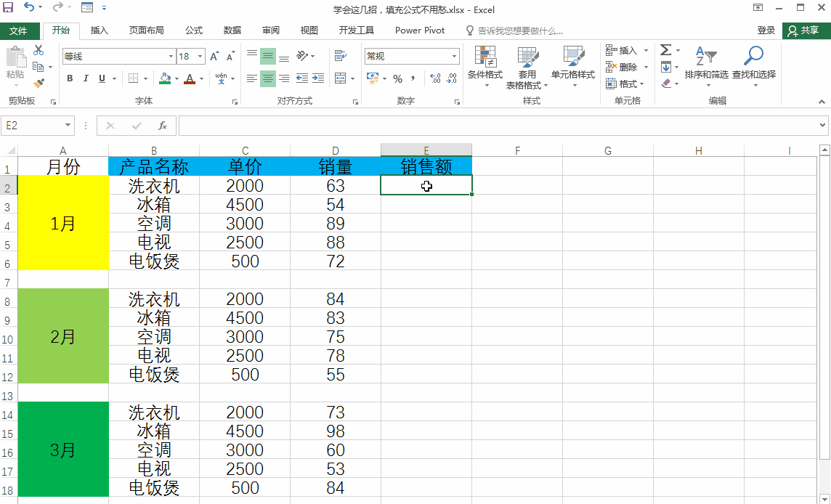
Task: Switch to the 数据 Data tab
Action: click(x=232, y=31)
